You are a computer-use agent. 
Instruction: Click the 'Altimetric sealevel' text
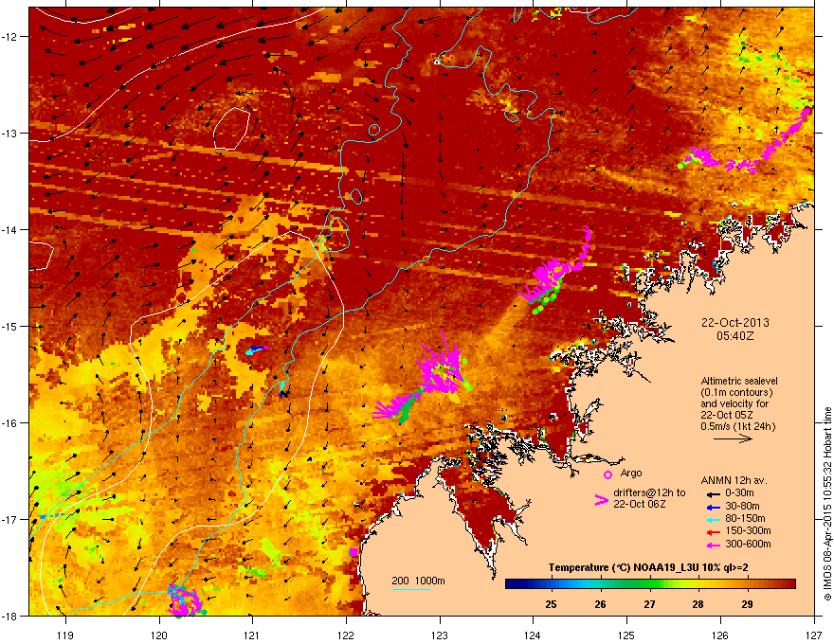pyautogui.click(x=739, y=381)
